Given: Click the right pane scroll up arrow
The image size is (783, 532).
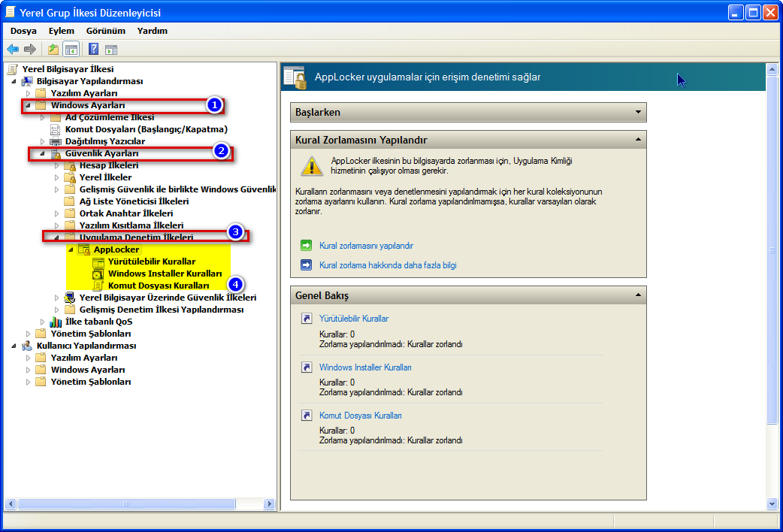Looking at the screenshot, I should click(x=772, y=69).
